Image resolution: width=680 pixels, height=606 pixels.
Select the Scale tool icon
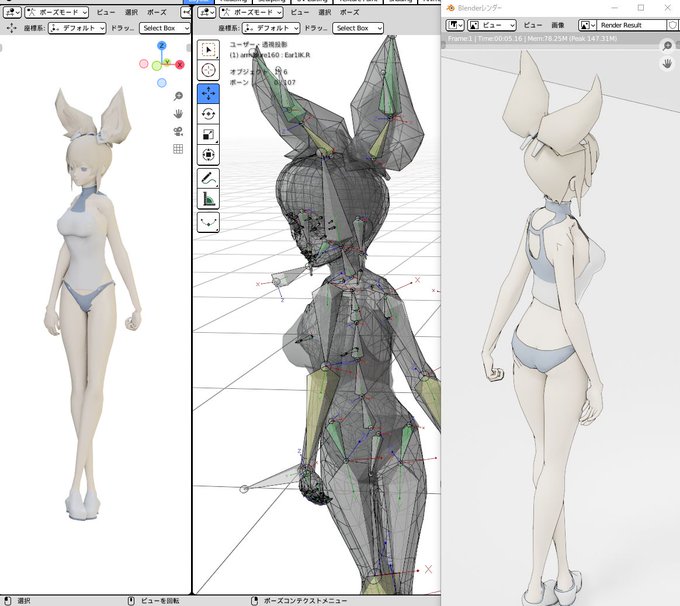point(208,134)
